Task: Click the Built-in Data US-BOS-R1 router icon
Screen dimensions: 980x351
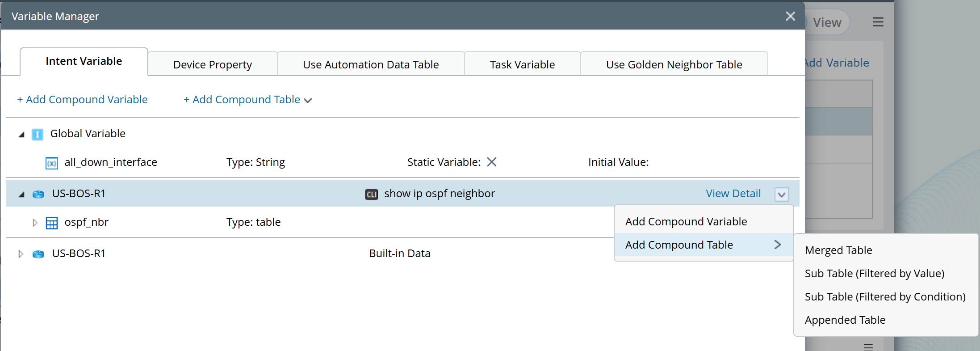Action: click(x=38, y=254)
